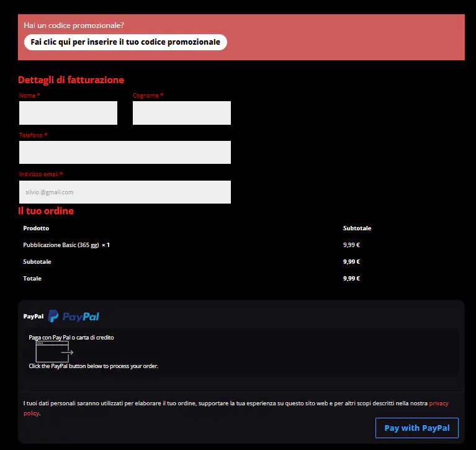Click the Telefono field label

pyautogui.click(x=33, y=135)
